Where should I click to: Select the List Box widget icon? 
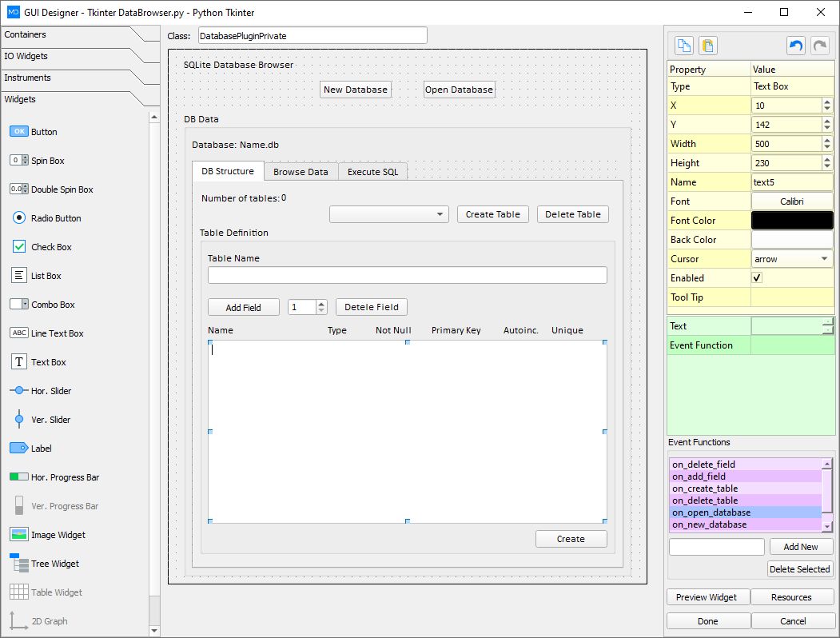pyautogui.click(x=18, y=275)
